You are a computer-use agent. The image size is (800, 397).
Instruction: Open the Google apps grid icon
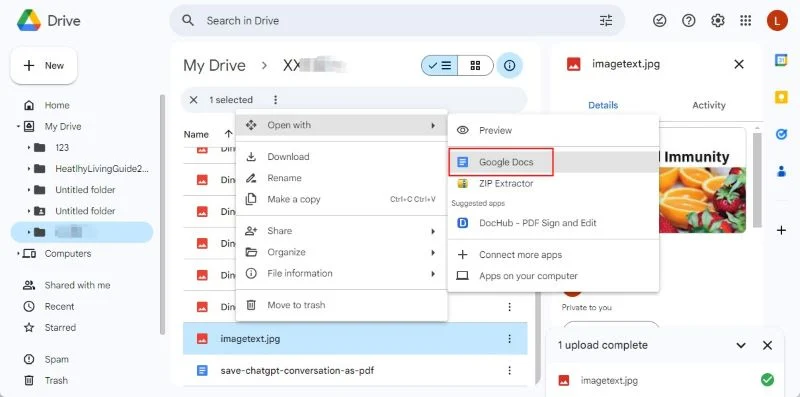[x=745, y=20]
